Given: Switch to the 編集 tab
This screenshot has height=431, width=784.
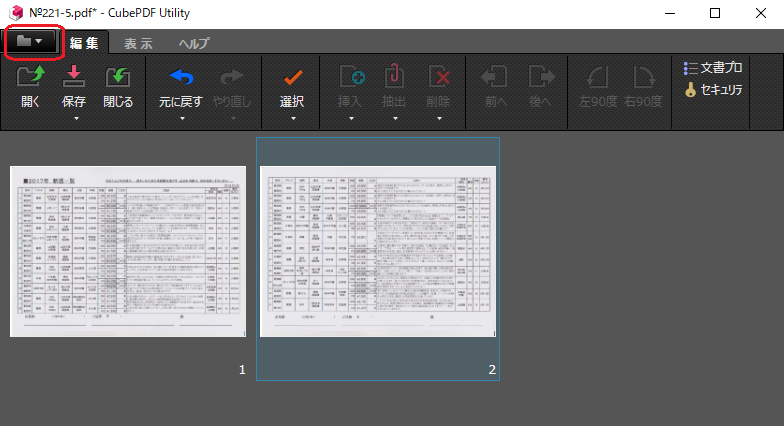Looking at the screenshot, I should coord(84,44).
